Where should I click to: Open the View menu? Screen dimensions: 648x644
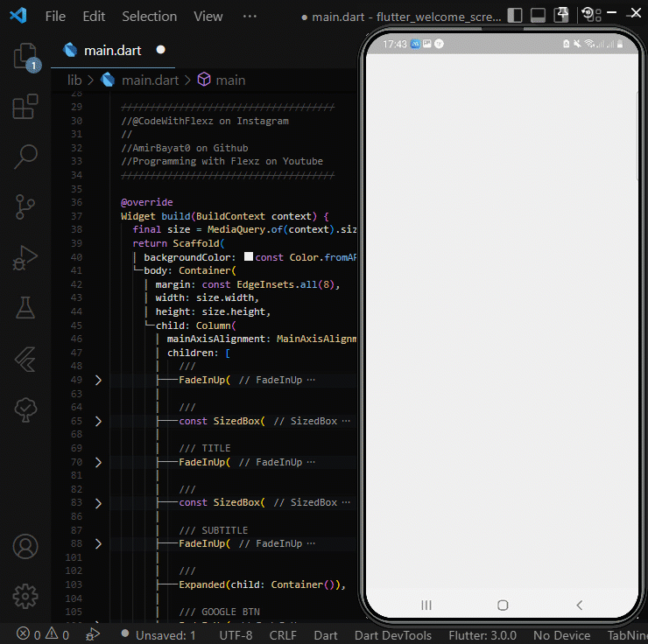208,16
